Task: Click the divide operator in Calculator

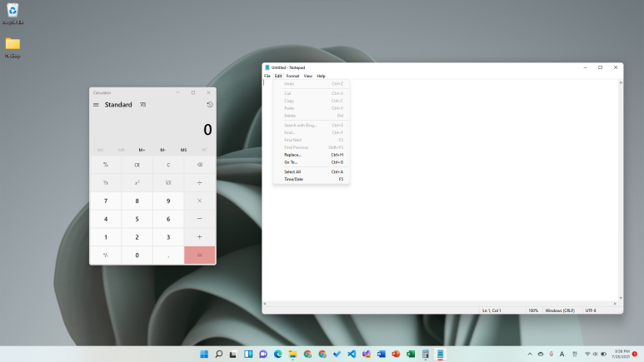Action: [x=200, y=182]
